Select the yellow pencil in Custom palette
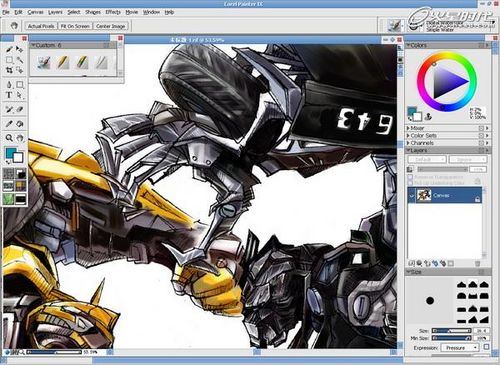The height and width of the screenshot is (365, 500). pyautogui.click(x=63, y=62)
